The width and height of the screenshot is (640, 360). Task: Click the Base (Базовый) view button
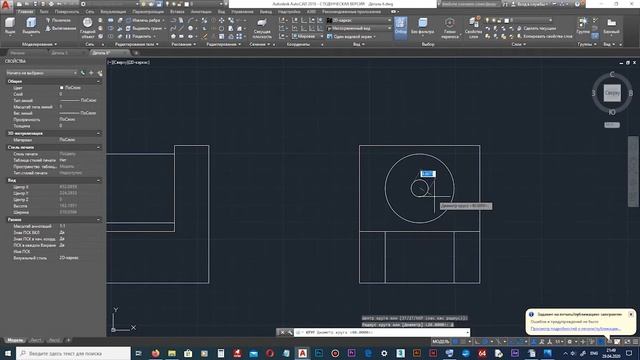click(x=611, y=26)
